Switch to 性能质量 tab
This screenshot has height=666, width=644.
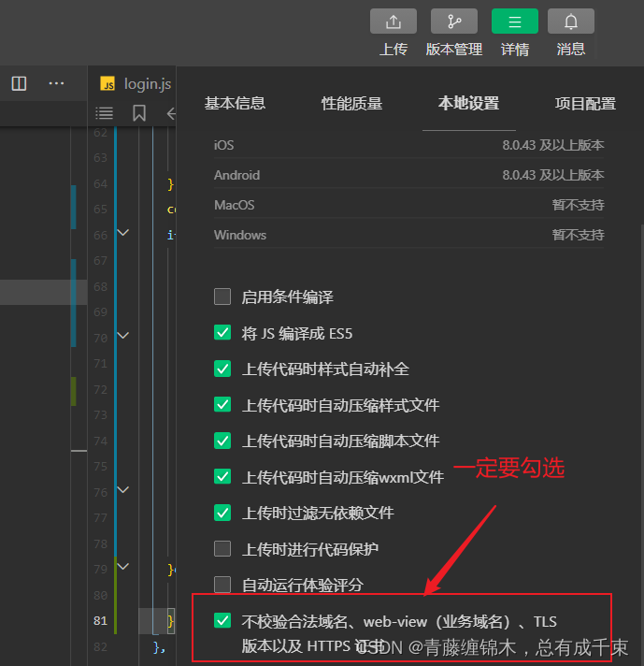[x=351, y=104]
